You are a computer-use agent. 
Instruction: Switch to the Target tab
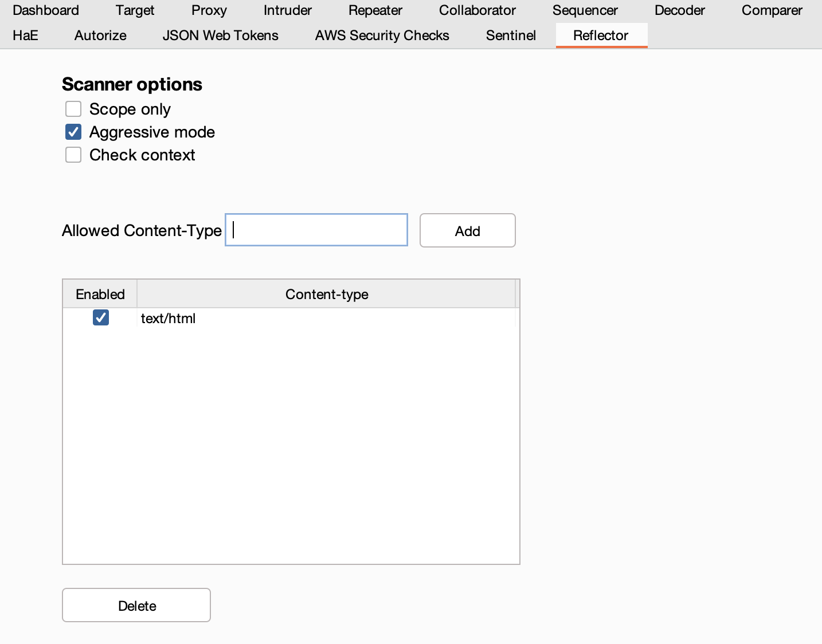(135, 10)
